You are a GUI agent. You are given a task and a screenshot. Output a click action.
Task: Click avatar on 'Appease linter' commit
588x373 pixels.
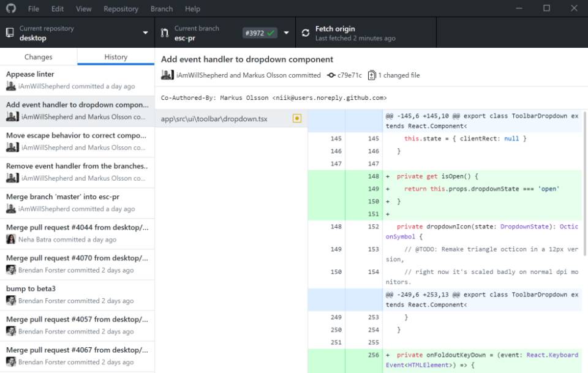pos(11,86)
